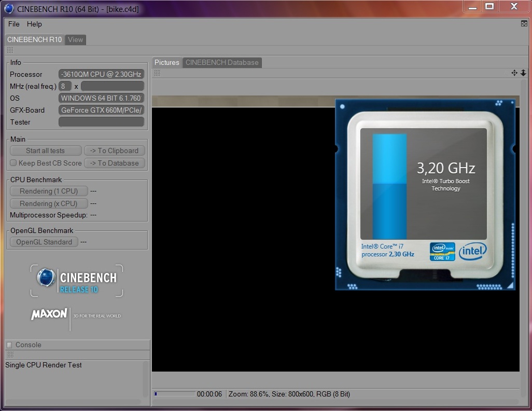Start the OpenGL Standard benchmark
Image resolution: width=532 pixels, height=411 pixels.
pyautogui.click(x=44, y=242)
